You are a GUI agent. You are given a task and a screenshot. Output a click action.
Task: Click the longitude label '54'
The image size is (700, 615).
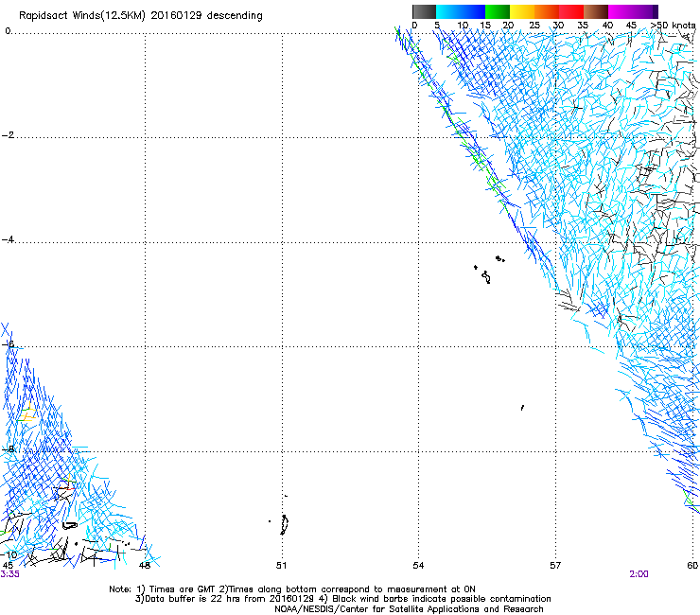pyautogui.click(x=418, y=566)
